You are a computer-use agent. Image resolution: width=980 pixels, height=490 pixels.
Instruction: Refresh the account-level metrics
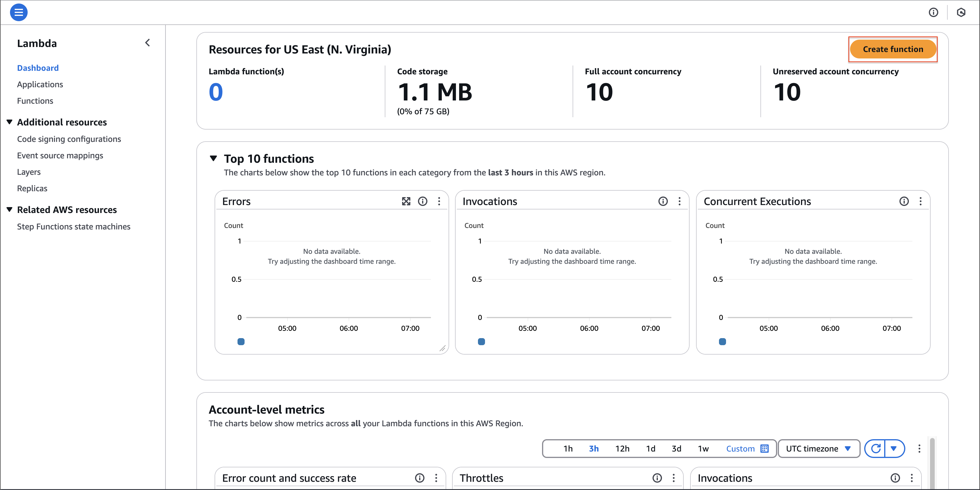click(x=875, y=449)
